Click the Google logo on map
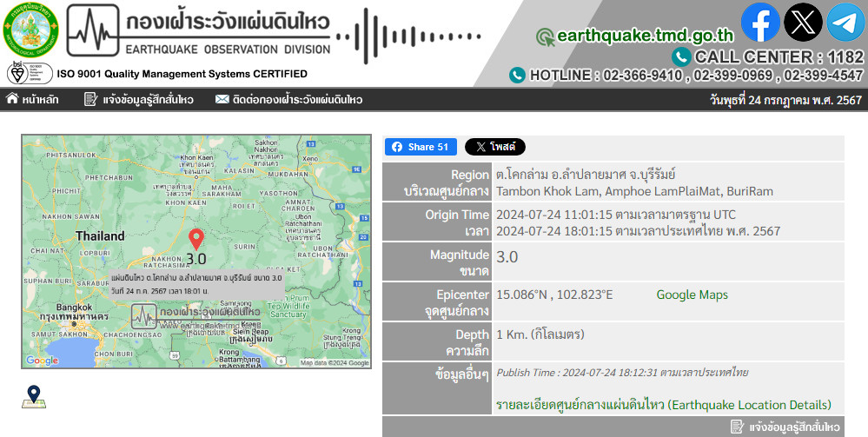 coord(42,361)
